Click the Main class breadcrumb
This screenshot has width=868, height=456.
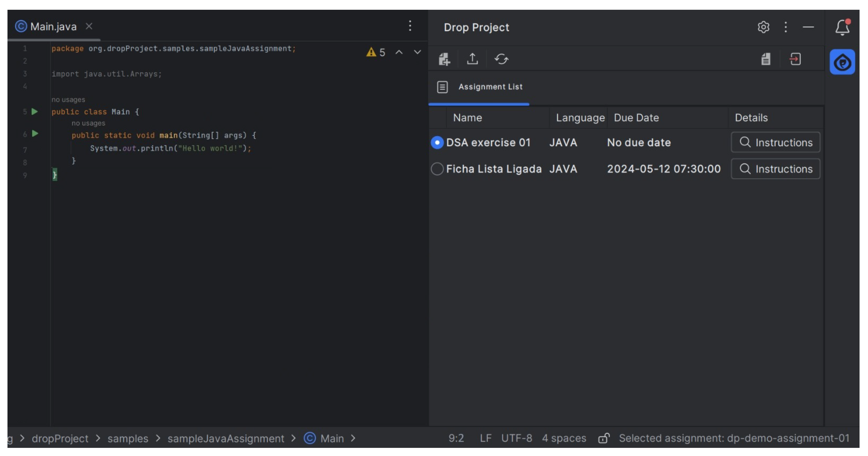tap(324, 438)
